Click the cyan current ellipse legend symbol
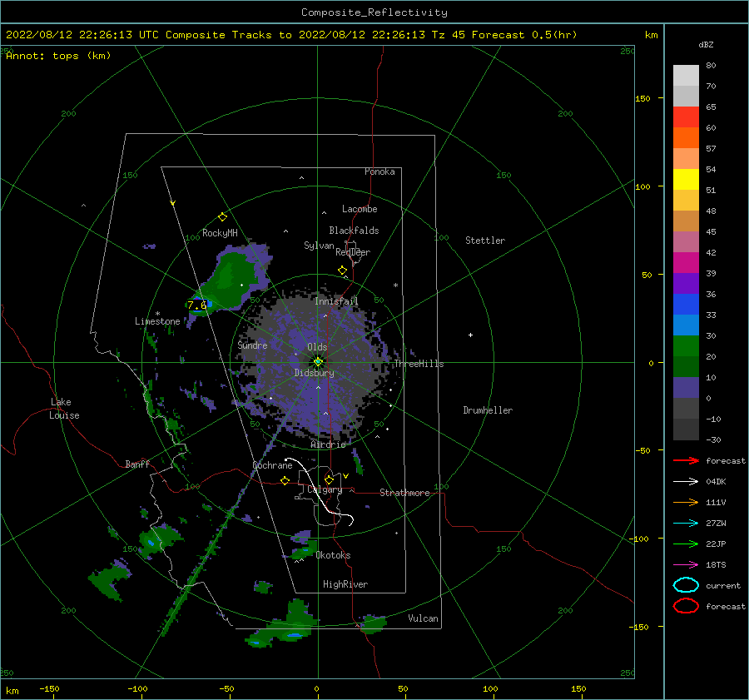 [x=686, y=585]
